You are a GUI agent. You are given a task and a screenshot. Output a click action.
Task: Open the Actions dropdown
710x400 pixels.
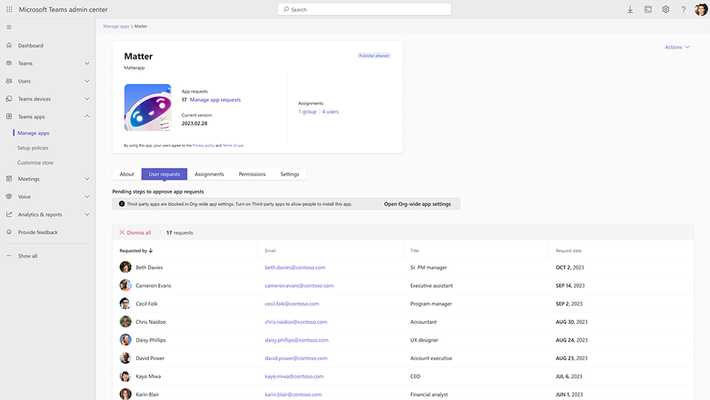tap(677, 47)
